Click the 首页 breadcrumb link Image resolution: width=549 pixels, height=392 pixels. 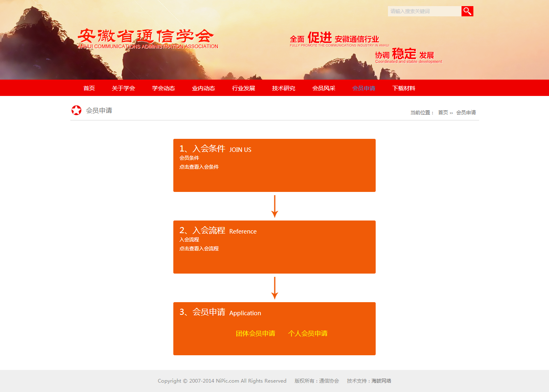coord(443,113)
